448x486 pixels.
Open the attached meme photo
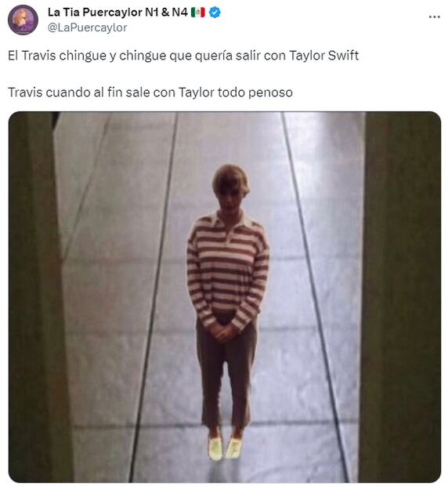pyautogui.click(x=225, y=297)
